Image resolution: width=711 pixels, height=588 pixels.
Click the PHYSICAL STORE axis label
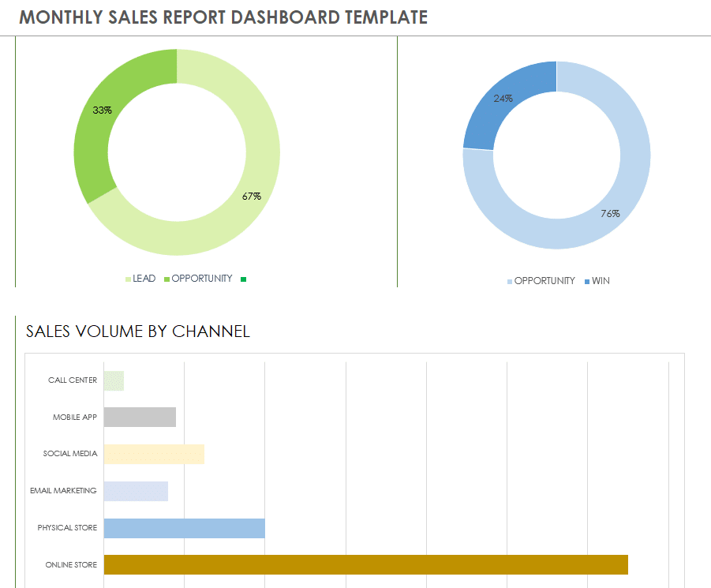click(67, 528)
